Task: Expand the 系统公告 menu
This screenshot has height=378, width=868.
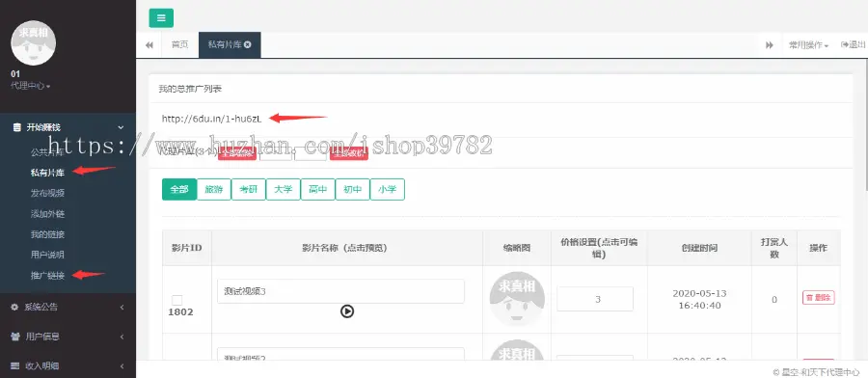Action: (68, 308)
